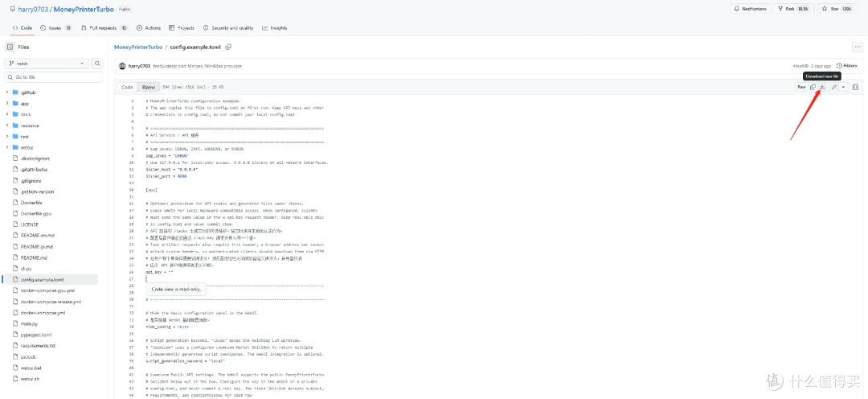Expand the test folder chevron

click(x=8, y=136)
